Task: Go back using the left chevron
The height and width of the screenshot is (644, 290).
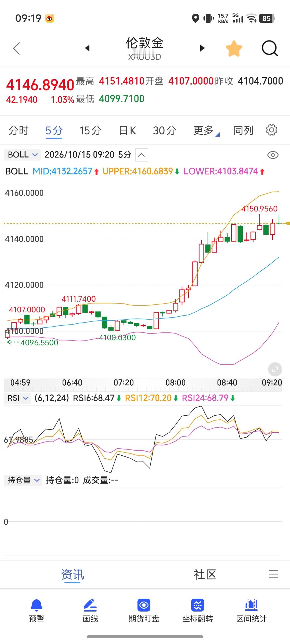Action: [17, 49]
